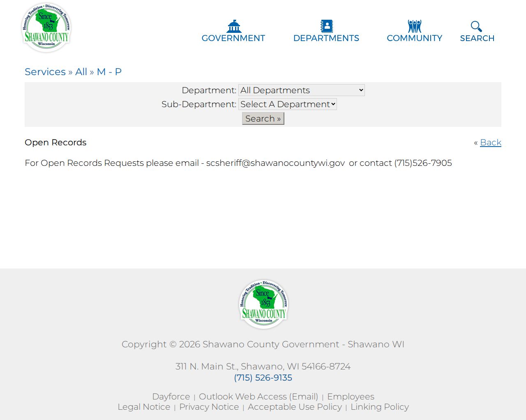
Task: Expand the All Departments dropdown
Action: 302,90
